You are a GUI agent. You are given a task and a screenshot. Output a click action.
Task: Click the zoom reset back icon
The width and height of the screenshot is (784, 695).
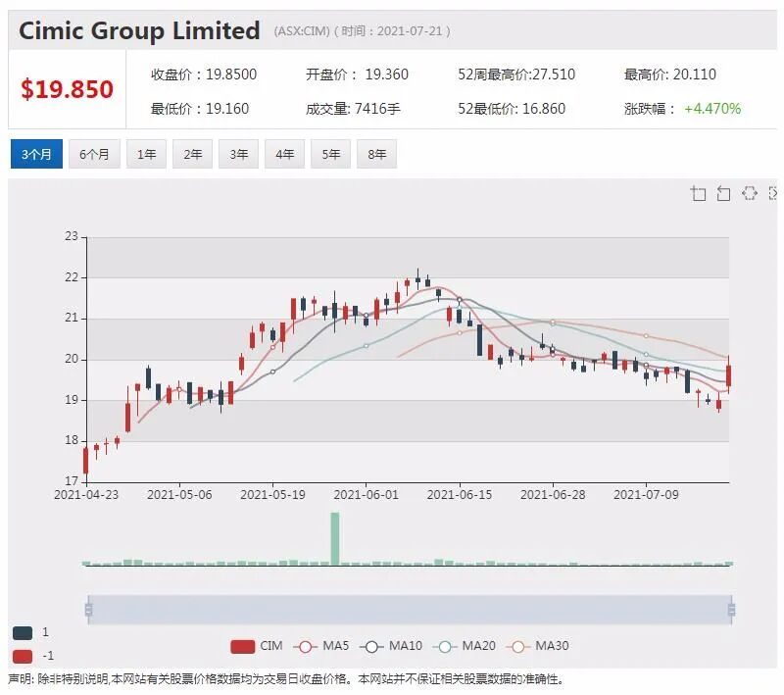tap(723, 193)
